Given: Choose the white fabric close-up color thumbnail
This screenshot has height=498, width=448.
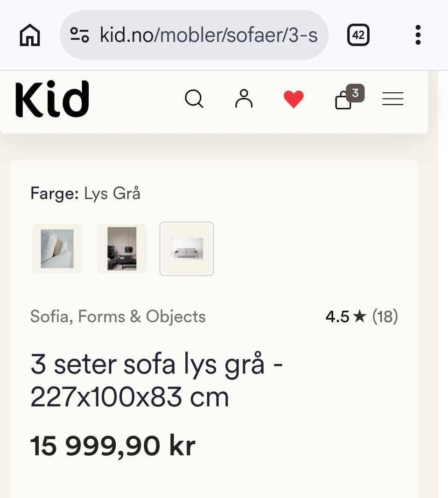Looking at the screenshot, I should pyautogui.click(x=57, y=249).
